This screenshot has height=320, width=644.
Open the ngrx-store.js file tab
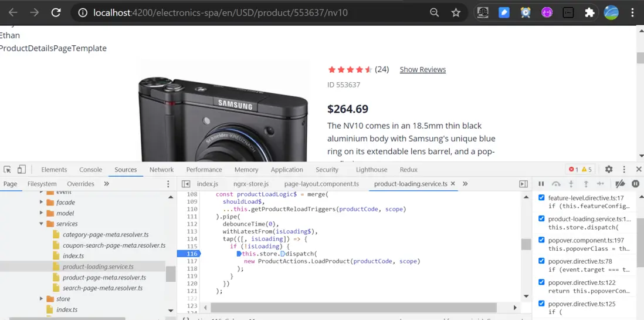(x=251, y=184)
